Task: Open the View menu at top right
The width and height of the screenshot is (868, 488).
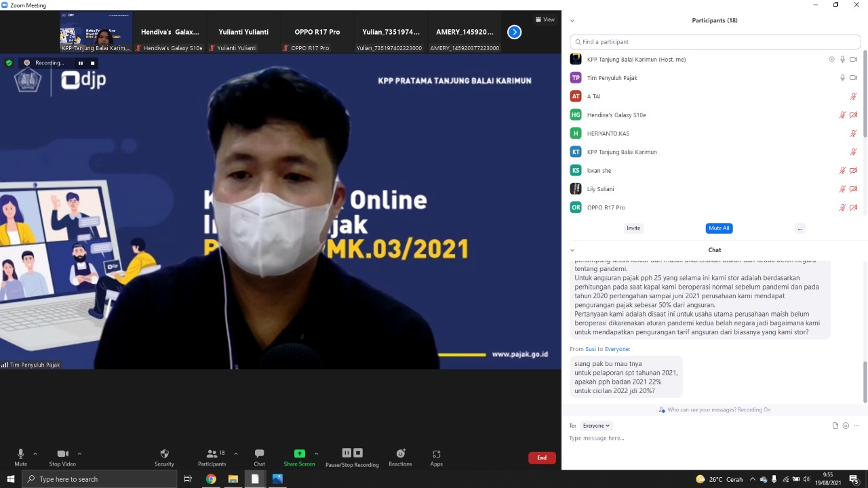Action: point(545,20)
